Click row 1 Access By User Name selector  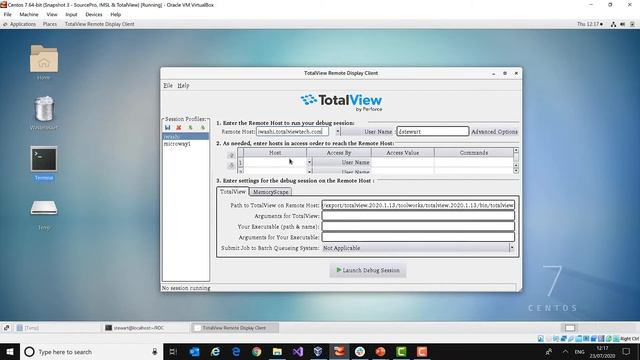click(x=342, y=162)
